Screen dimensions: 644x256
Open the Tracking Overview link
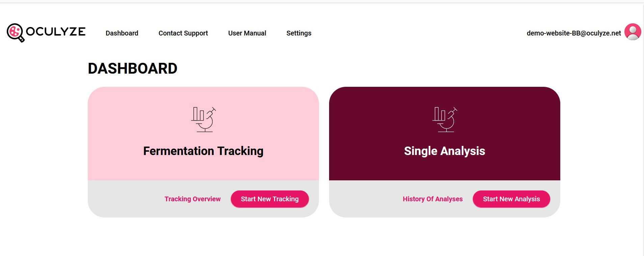192,199
